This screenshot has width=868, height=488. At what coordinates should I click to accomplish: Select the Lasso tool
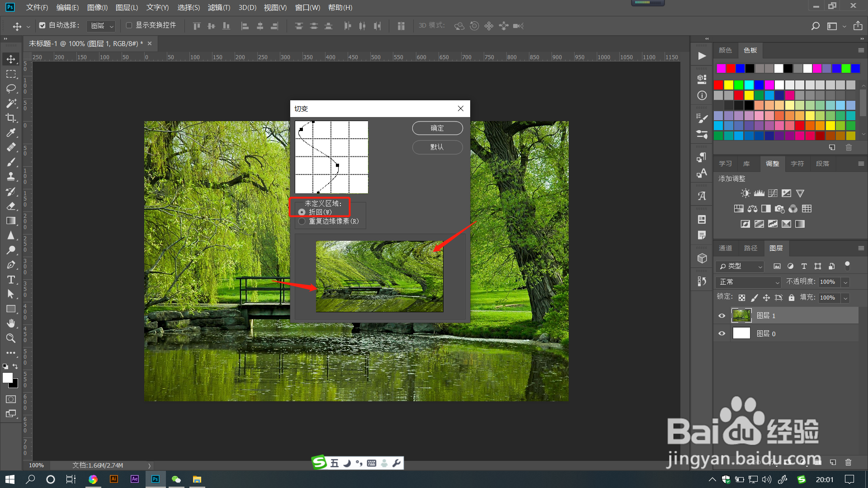click(11, 89)
